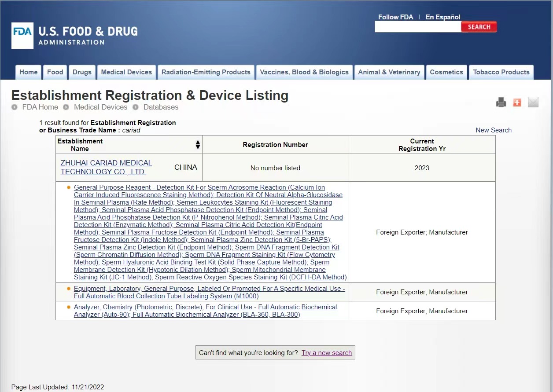Go to Databases breadcrumb

[161, 107]
